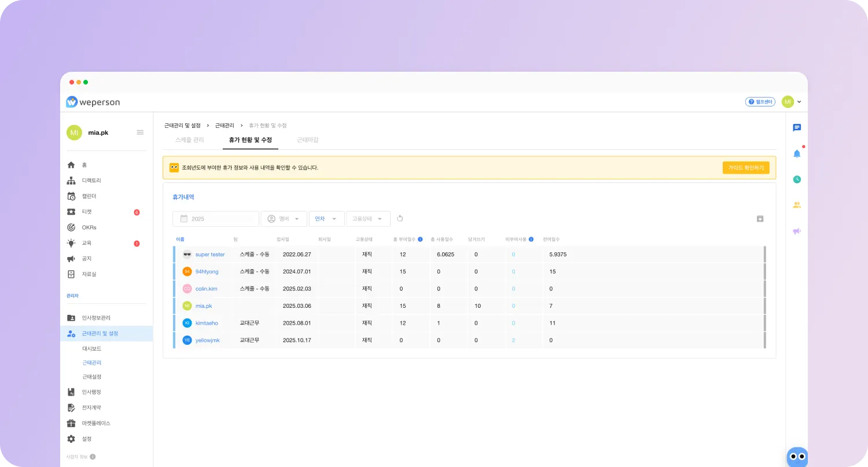The width and height of the screenshot is (868, 467).
Task: Click the 홈 house icon
Action: point(71,165)
